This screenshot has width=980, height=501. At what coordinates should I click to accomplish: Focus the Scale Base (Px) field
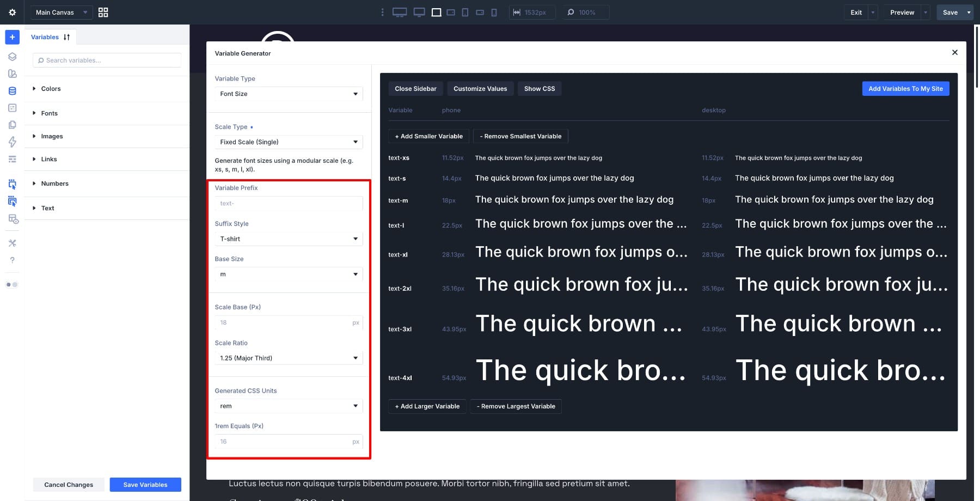click(289, 322)
